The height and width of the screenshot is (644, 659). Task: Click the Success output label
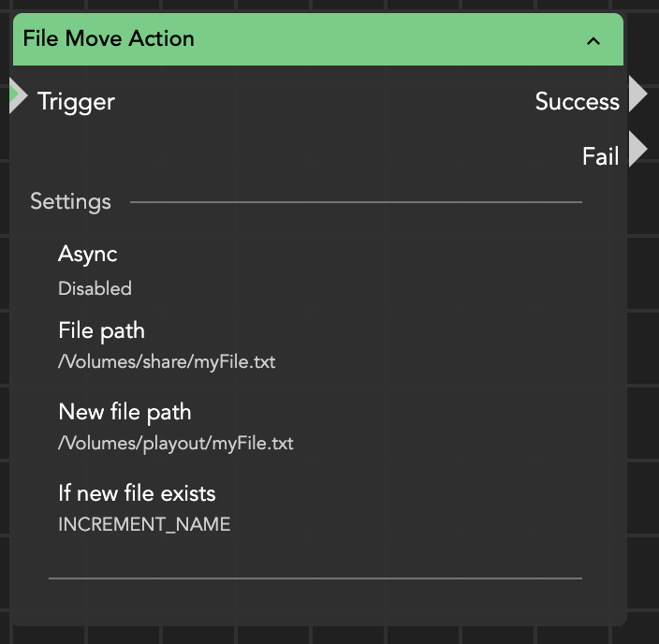[x=577, y=101]
